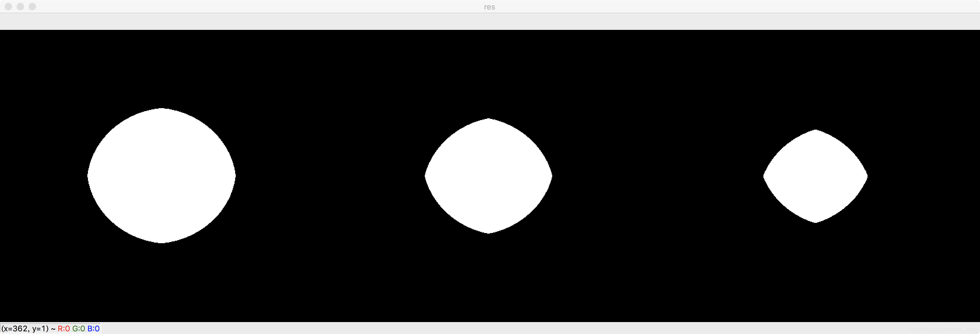
Task: Click the red R:0 value in status bar
Action: pyautogui.click(x=63, y=328)
